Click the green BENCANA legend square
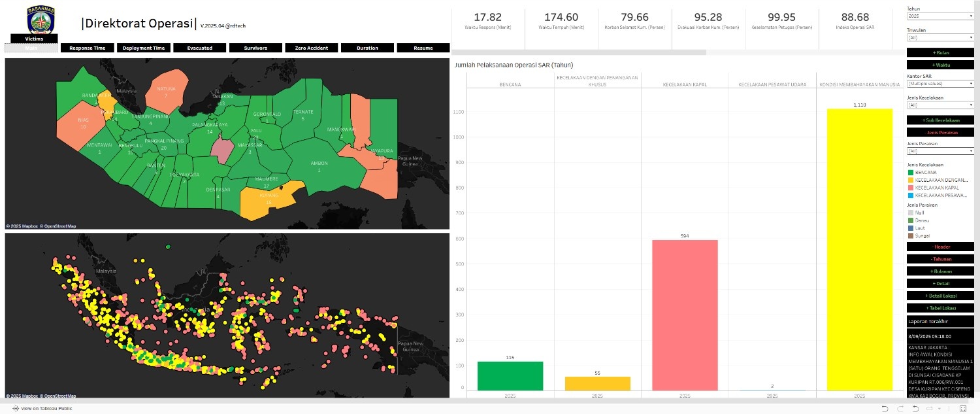 tap(911, 172)
